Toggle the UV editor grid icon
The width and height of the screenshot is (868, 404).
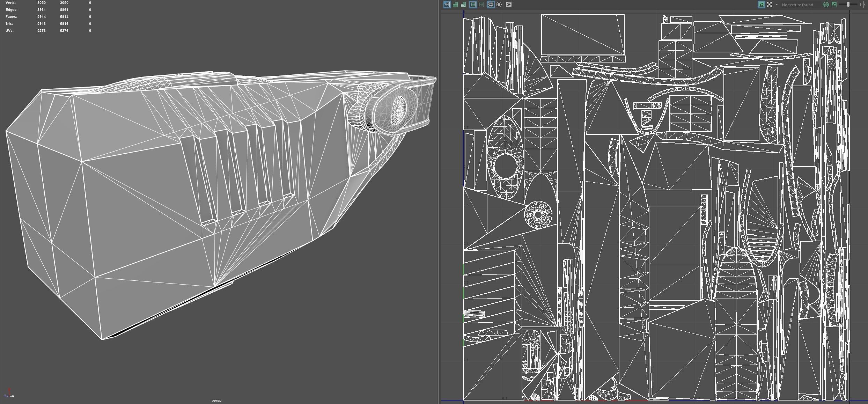491,5
